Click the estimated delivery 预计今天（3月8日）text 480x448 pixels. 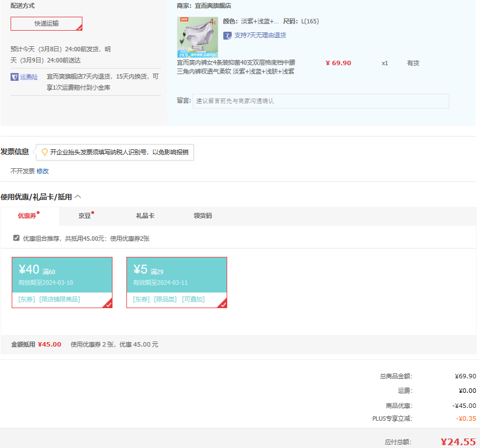pos(61,55)
